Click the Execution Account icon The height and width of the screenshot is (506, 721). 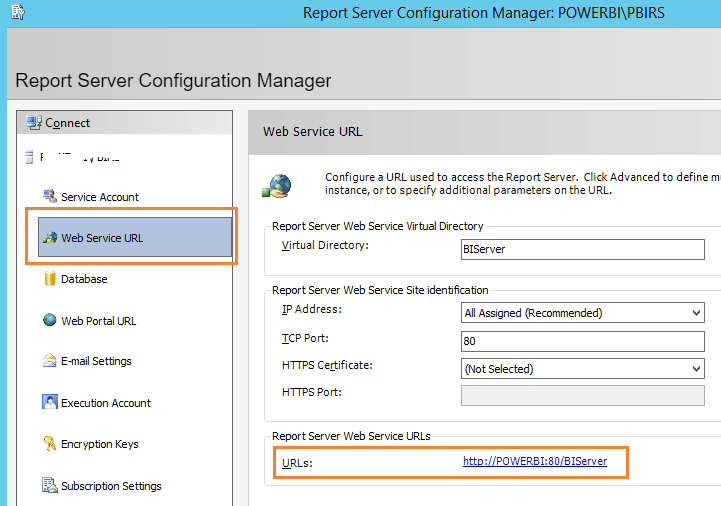coord(50,402)
